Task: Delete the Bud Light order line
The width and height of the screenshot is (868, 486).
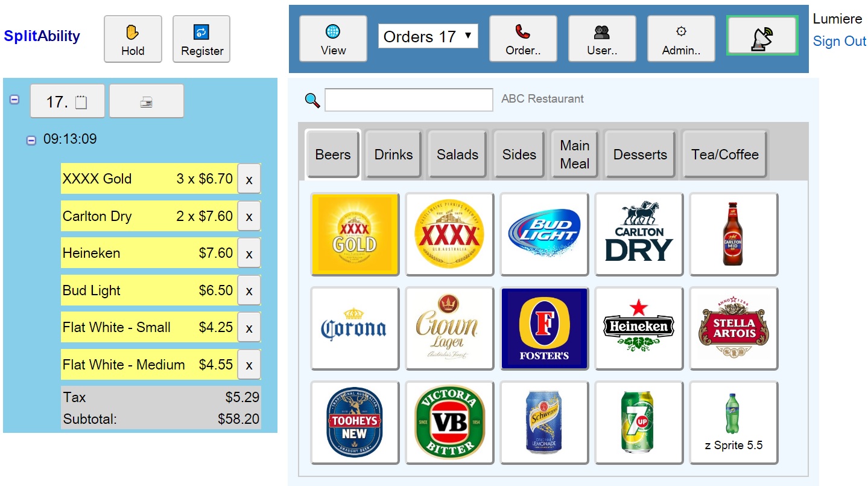Action: [x=249, y=290]
